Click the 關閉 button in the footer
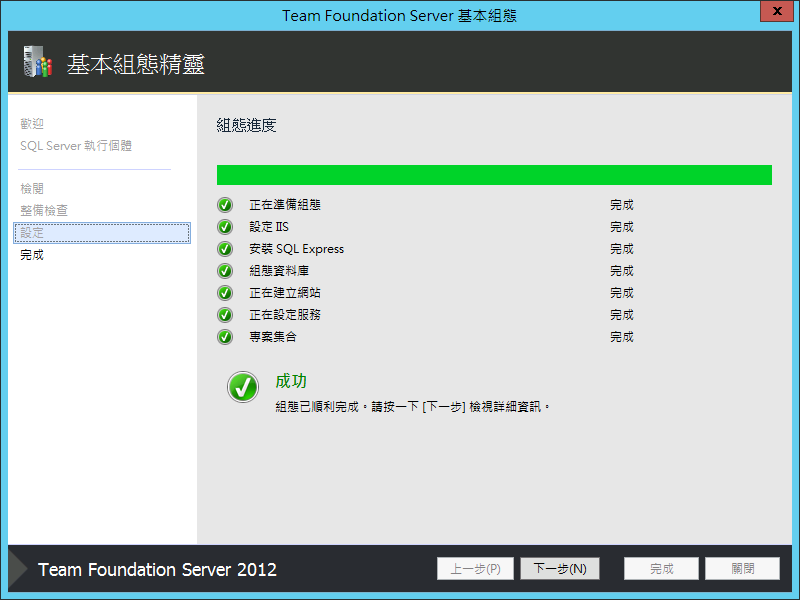The width and height of the screenshot is (800, 600). 742,568
